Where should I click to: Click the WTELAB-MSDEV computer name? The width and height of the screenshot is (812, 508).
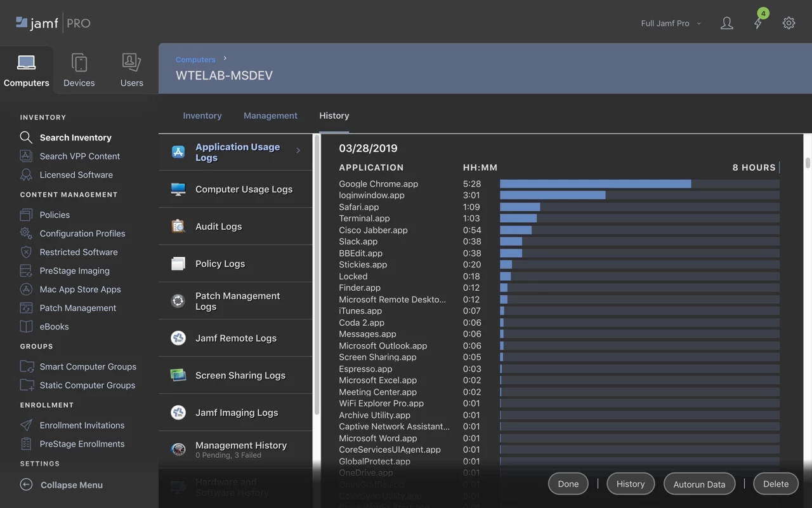pyautogui.click(x=224, y=76)
